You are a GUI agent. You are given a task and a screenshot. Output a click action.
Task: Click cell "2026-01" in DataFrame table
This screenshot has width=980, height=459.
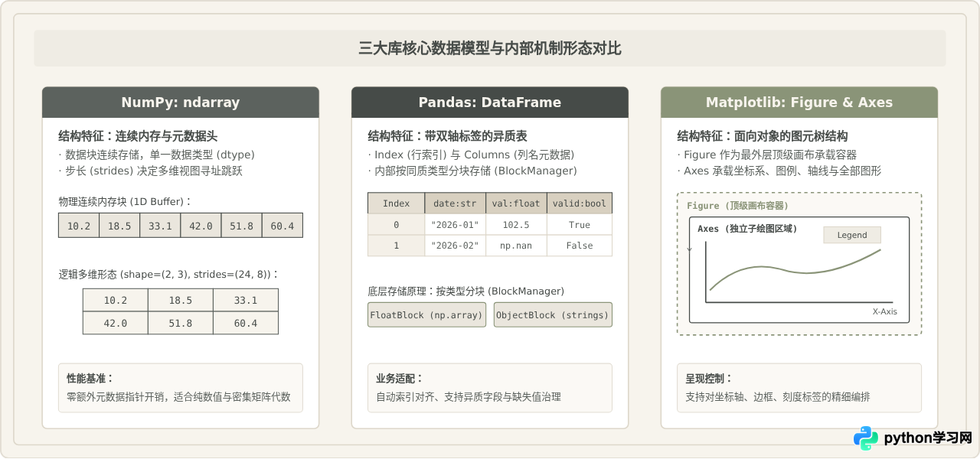click(455, 225)
